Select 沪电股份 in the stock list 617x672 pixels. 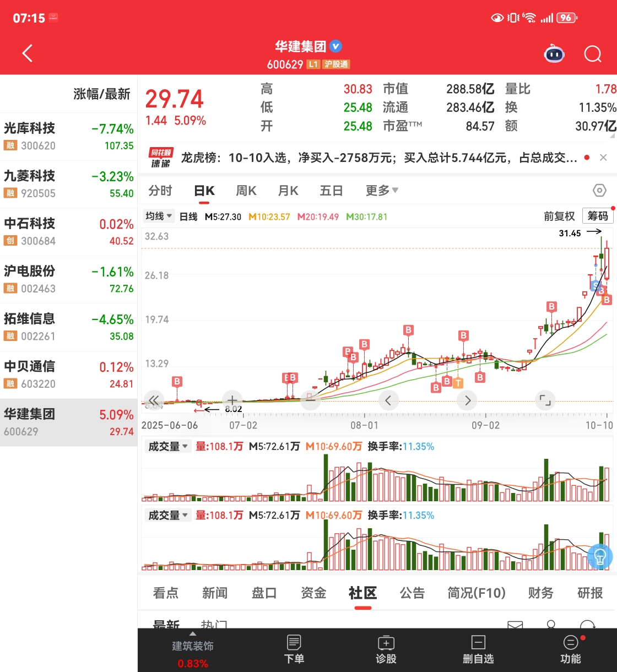pos(68,280)
